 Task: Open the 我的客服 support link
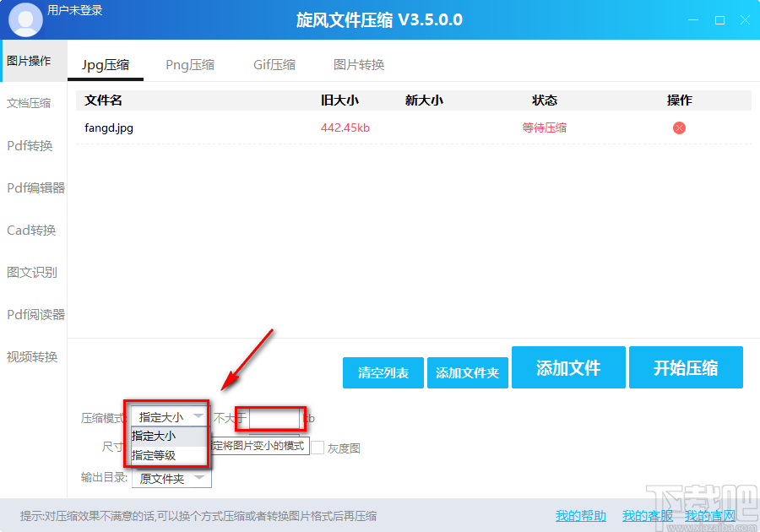click(x=646, y=515)
